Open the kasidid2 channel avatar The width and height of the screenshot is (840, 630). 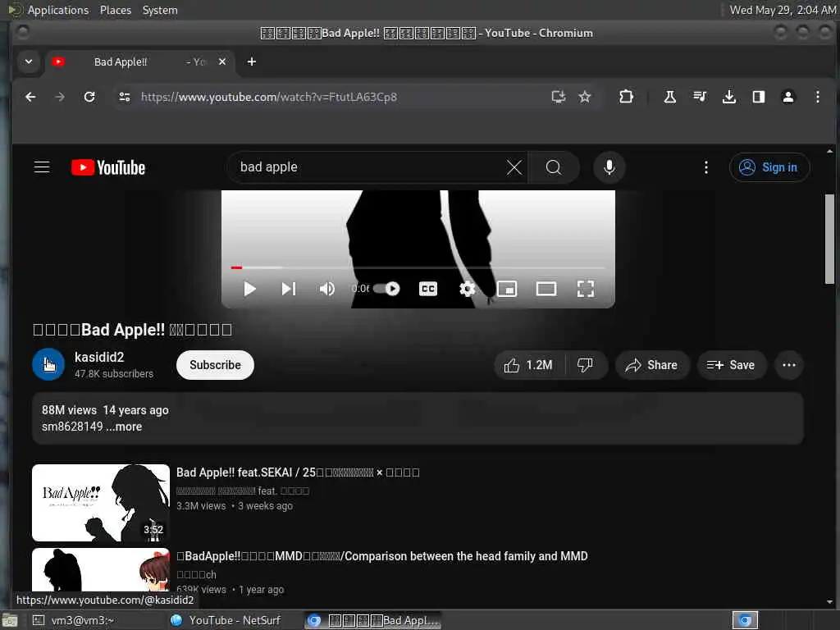coord(48,364)
